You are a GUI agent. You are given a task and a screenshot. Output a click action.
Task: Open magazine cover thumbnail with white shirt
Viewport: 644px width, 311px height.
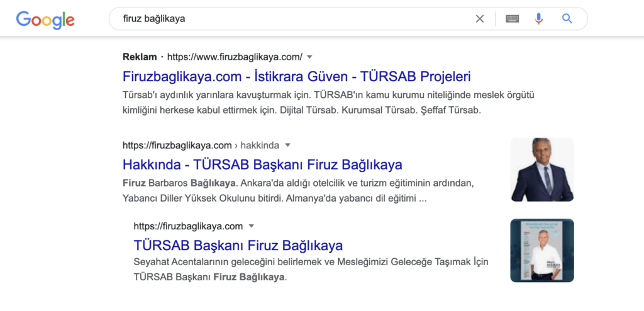coord(542,250)
